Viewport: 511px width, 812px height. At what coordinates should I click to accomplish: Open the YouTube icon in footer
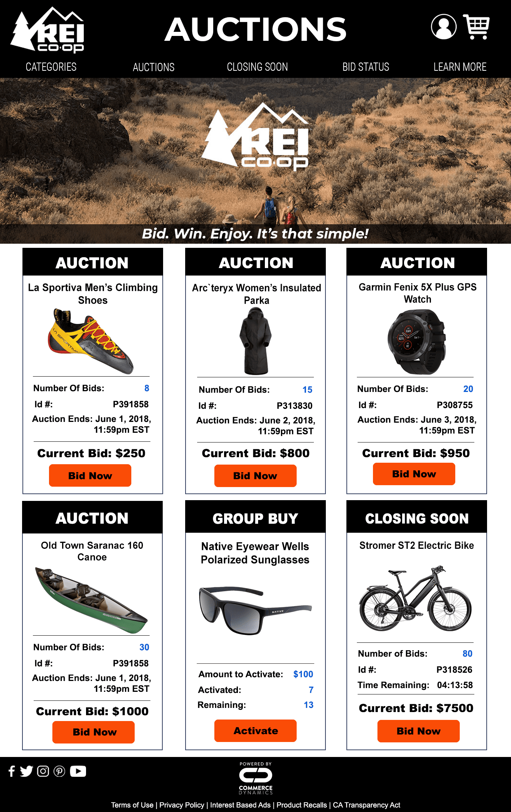click(x=78, y=771)
